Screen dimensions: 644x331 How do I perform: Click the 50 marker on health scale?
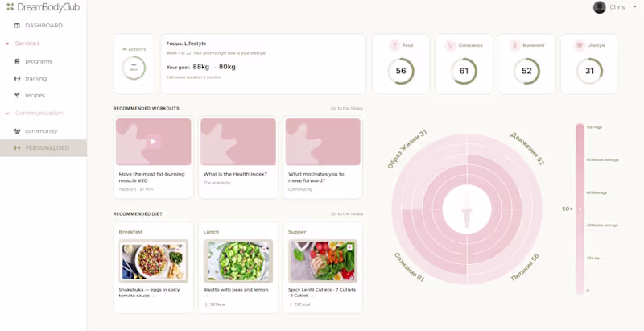click(x=567, y=209)
